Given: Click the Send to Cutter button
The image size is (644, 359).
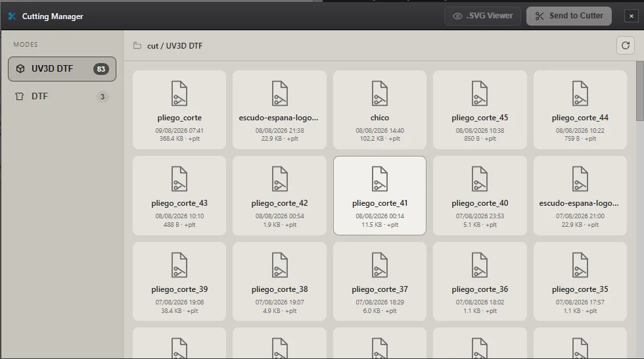Looking at the screenshot, I should click(x=569, y=16).
